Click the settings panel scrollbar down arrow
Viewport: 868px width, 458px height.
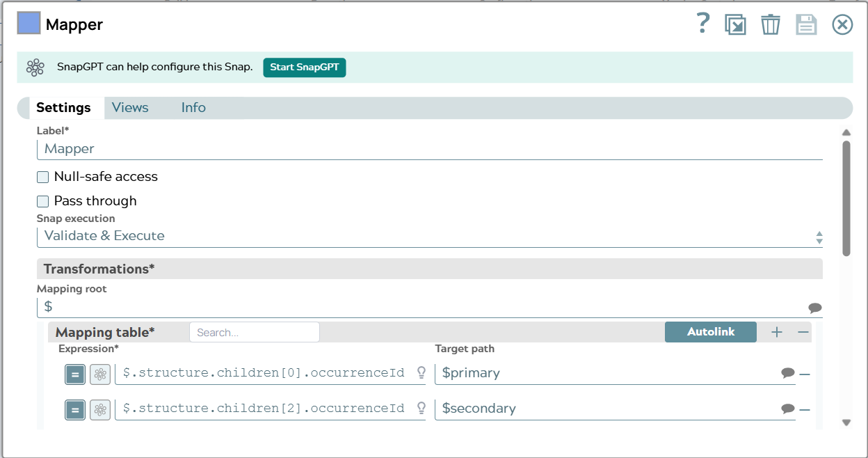846,423
